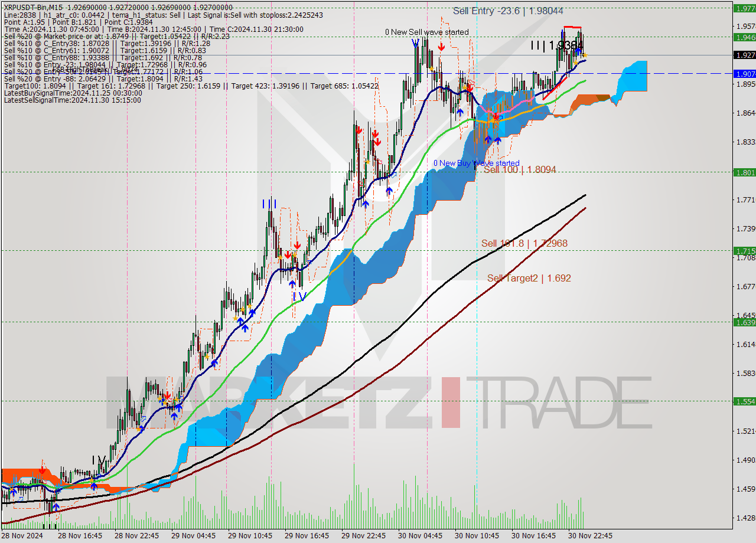Select the Sell 100 | 1.8094 label
The image size is (756, 543).
pos(519,169)
